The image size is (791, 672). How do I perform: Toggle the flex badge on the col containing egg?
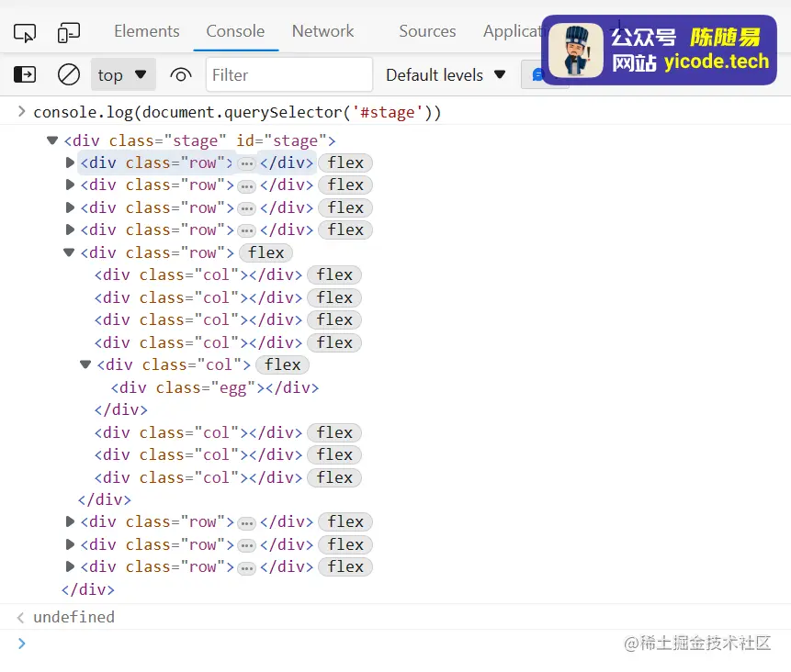[x=282, y=364]
